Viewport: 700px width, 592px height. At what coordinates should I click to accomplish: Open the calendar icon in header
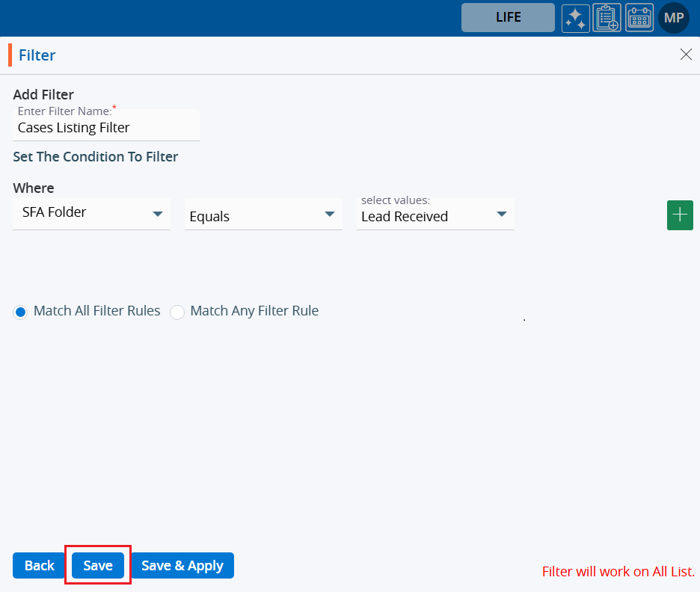coord(639,18)
